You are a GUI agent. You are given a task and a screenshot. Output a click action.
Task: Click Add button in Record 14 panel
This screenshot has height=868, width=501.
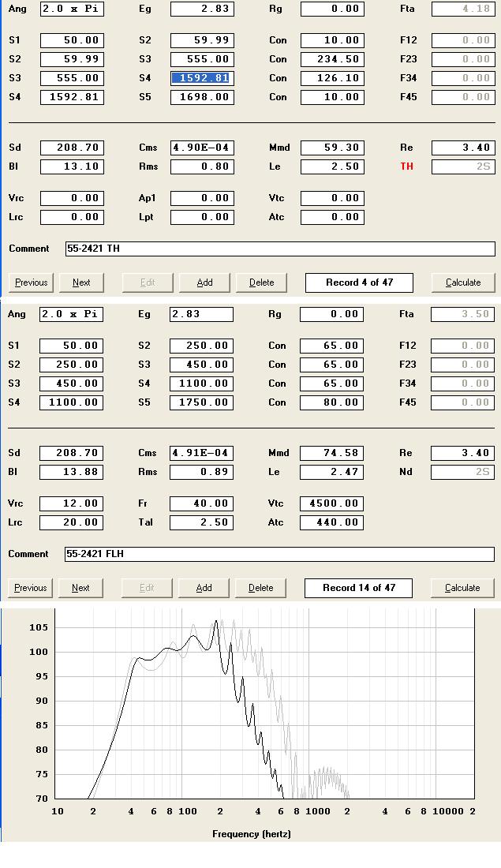click(x=204, y=588)
